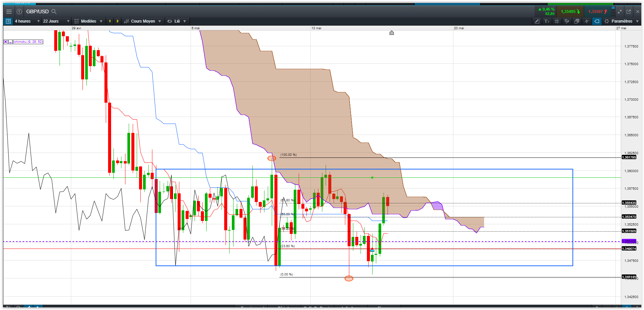Open the Paramètres settings menu

pos(622,21)
